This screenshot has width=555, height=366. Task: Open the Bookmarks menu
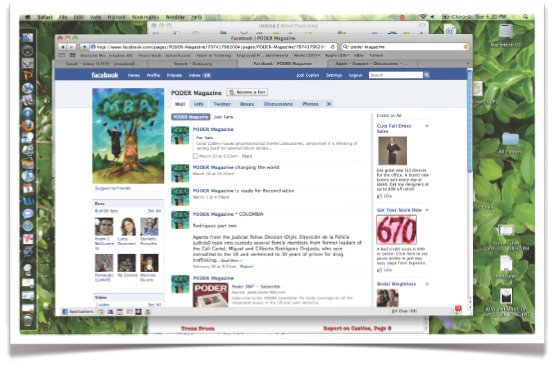[x=145, y=17]
